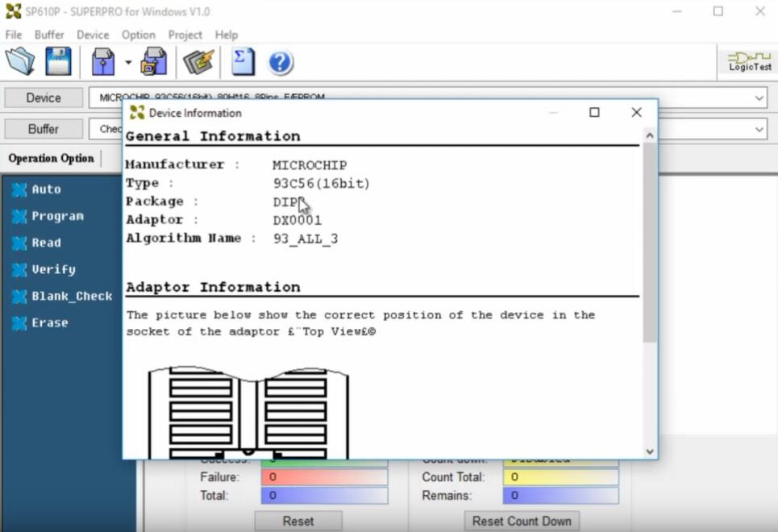This screenshot has width=778, height=532.
Task: Click the '93C56(16bit)' type value
Action: click(x=322, y=184)
